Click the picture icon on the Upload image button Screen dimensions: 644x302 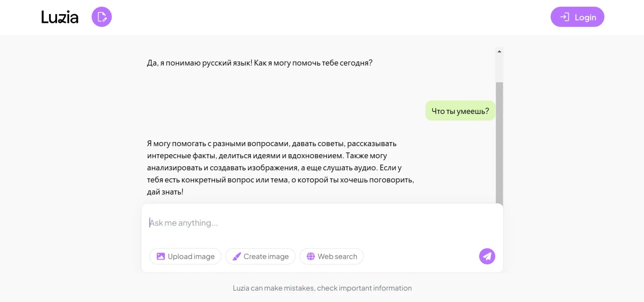161,256
